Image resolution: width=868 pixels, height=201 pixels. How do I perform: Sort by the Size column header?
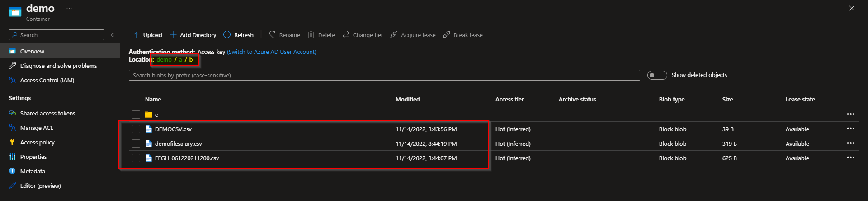point(727,99)
